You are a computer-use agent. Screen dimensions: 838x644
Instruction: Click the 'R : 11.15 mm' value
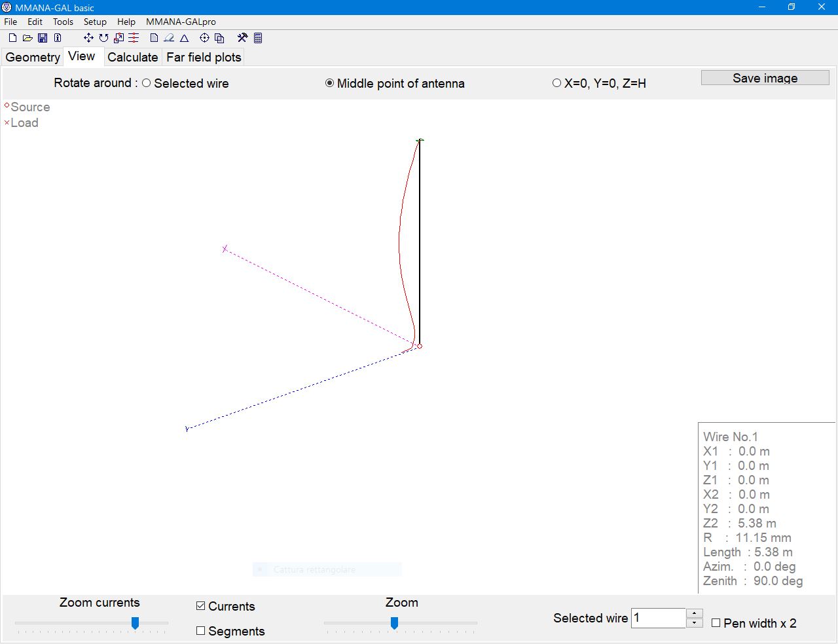[747, 537]
